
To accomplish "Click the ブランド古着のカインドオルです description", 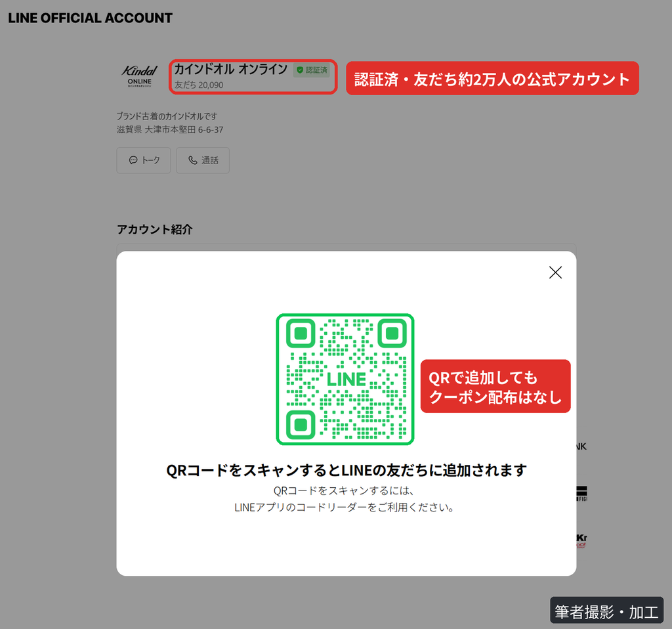I will point(167,116).
